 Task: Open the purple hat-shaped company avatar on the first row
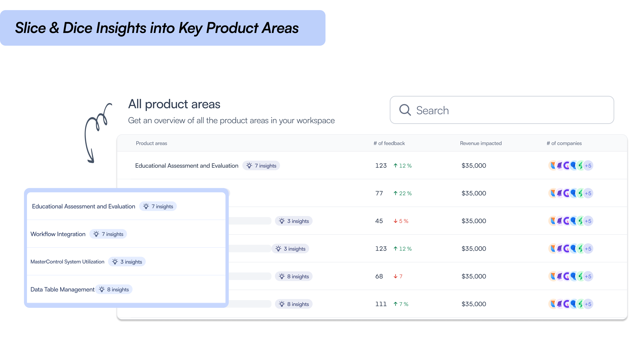[x=560, y=166]
